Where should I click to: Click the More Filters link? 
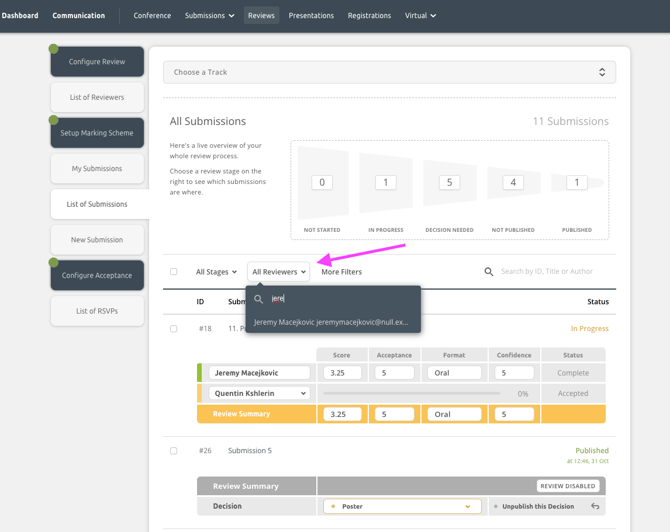pos(341,272)
